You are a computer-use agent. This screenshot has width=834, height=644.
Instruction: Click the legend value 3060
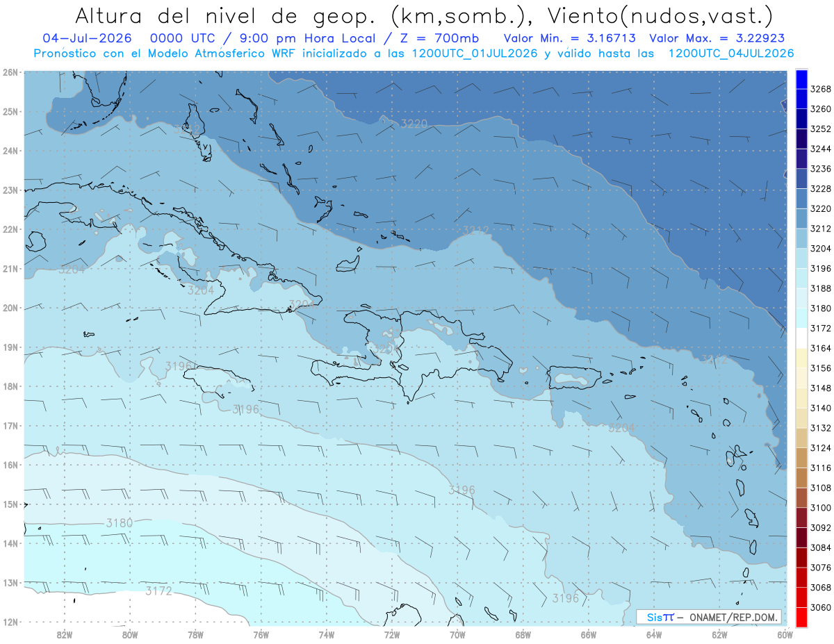(x=821, y=607)
